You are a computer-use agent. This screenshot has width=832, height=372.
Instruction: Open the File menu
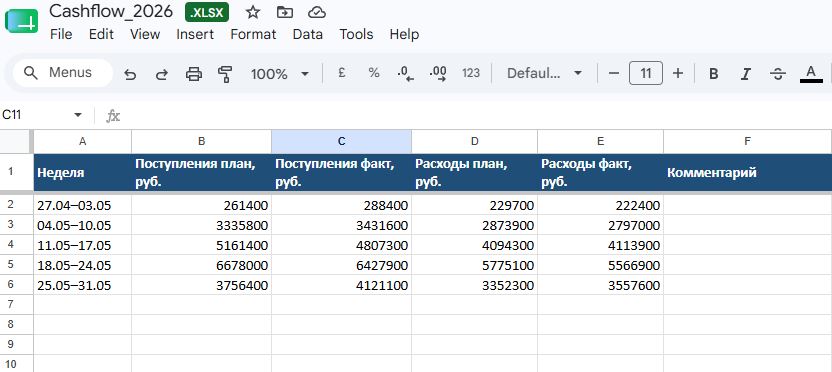coord(61,34)
